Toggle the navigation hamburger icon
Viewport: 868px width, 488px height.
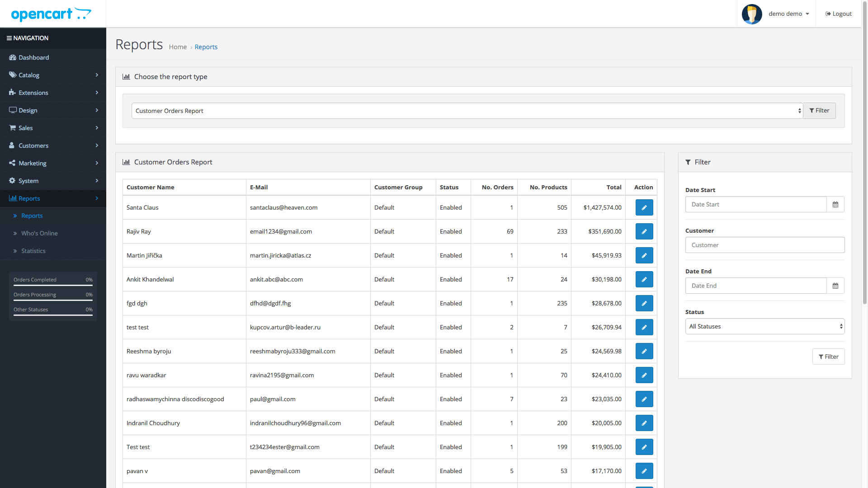9,38
